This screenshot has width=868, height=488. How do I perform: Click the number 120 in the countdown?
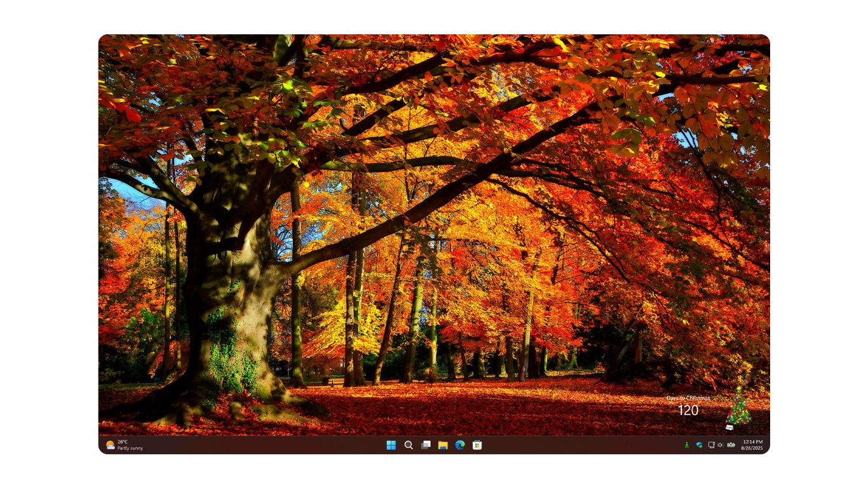(689, 412)
